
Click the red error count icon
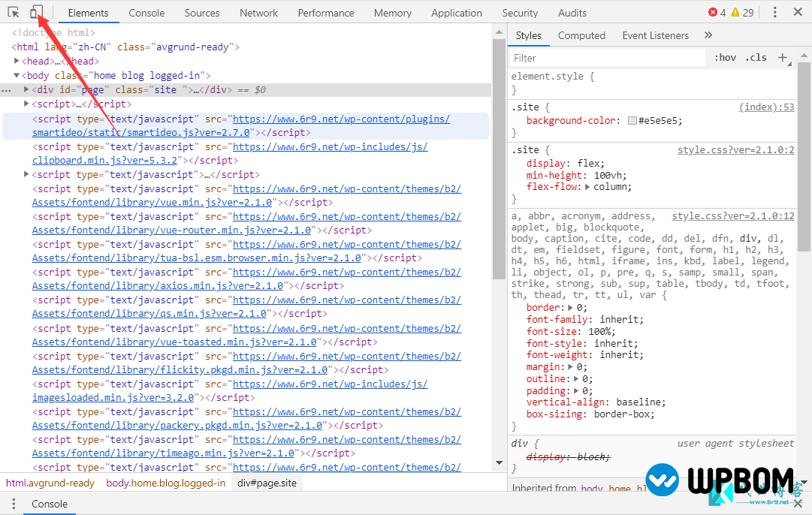[713, 13]
